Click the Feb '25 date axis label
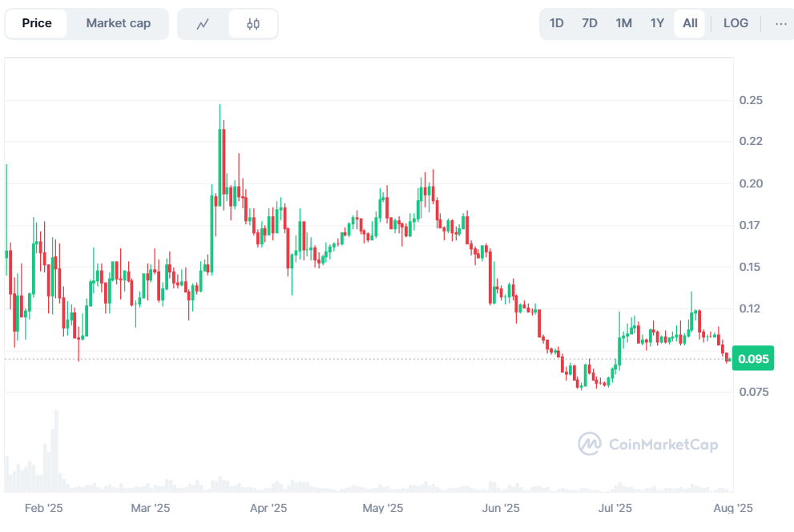This screenshot has height=532, width=794. (x=44, y=508)
